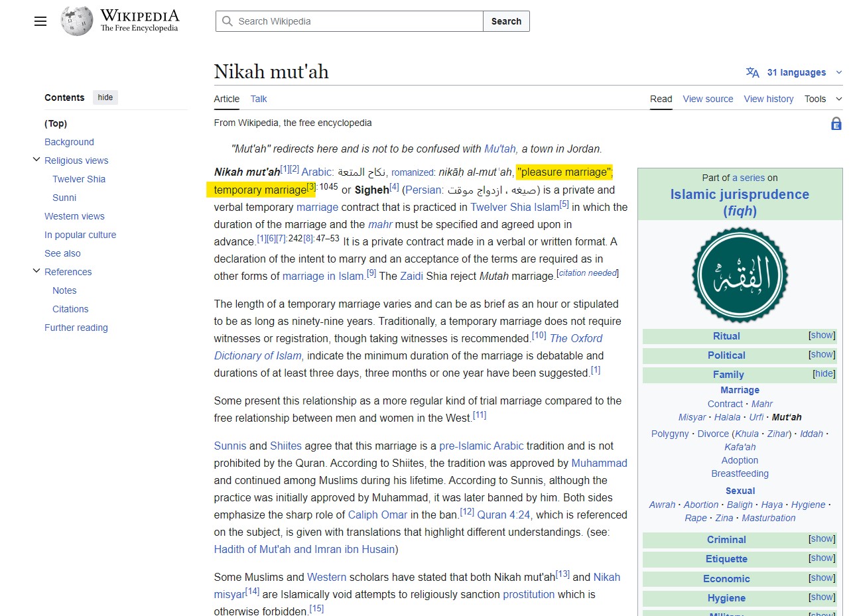Switch to the Talk tab

pyautogui.click(x=259, y=99)
